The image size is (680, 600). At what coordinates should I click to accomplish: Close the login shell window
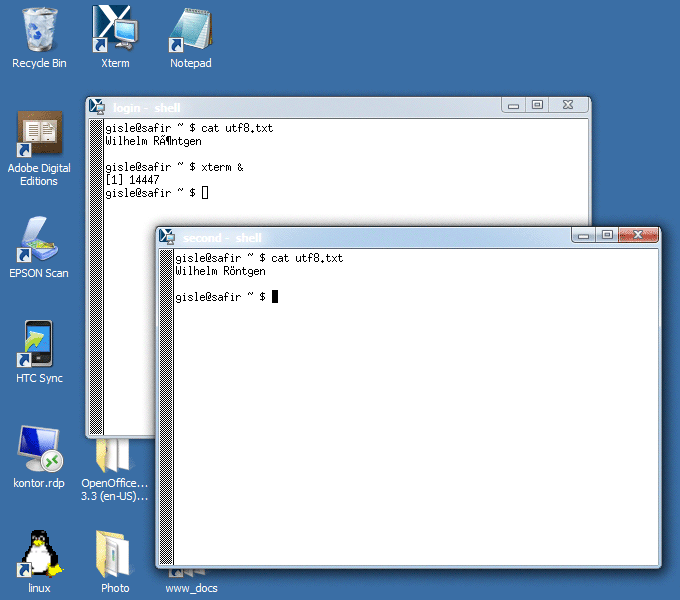point(568,105)
